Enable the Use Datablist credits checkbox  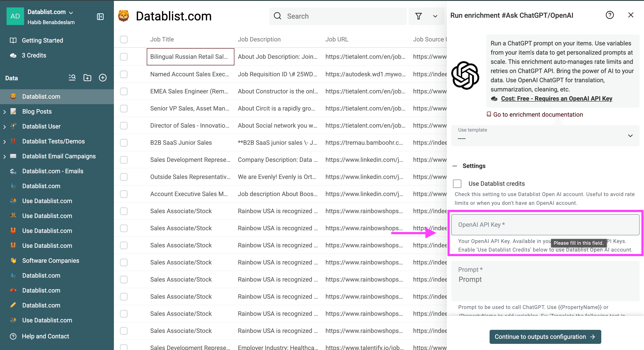[x=457, y=184]
